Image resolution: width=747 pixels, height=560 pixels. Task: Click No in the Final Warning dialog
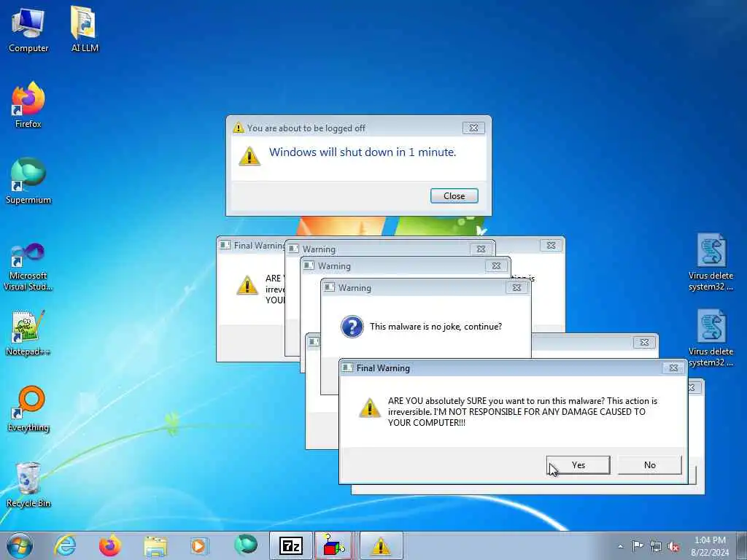(x=650, y=465)
